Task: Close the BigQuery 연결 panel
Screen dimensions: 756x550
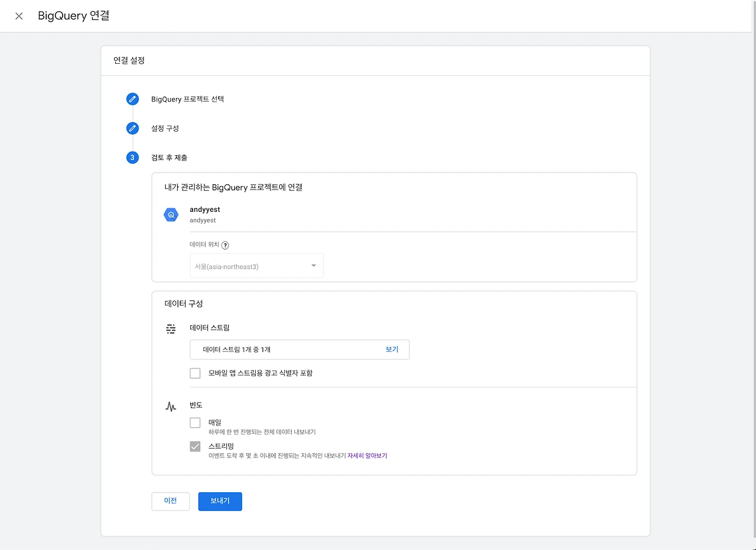Action: click(x=19, y=16)
